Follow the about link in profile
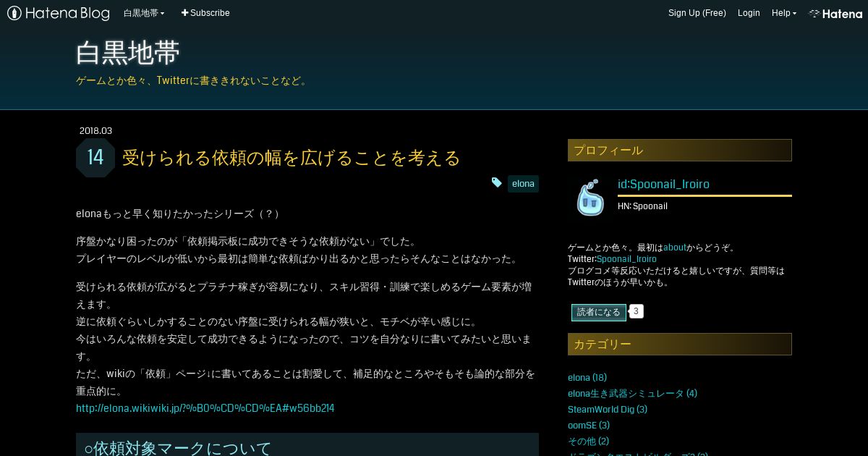Screen dimensions: 868x456 point(675,248)
